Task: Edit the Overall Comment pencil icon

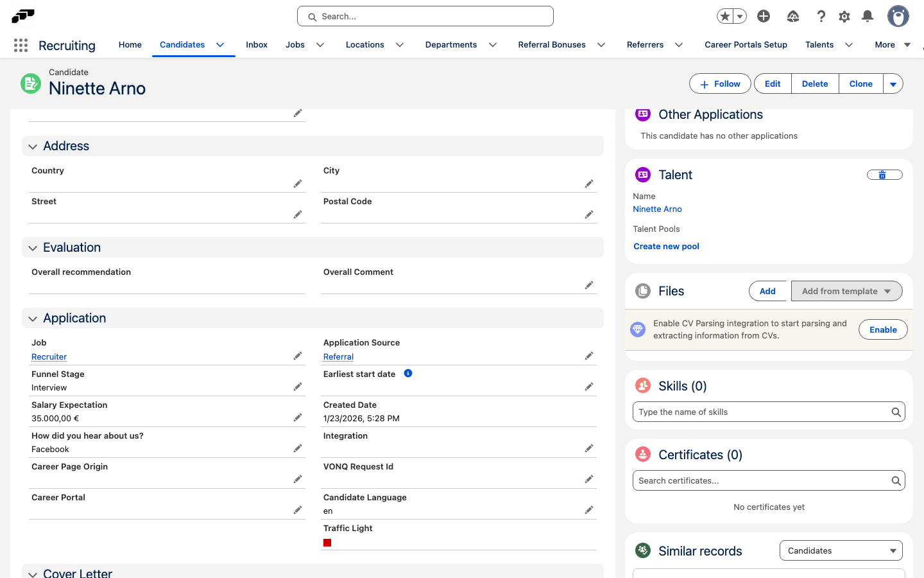Action: [589, 285]
